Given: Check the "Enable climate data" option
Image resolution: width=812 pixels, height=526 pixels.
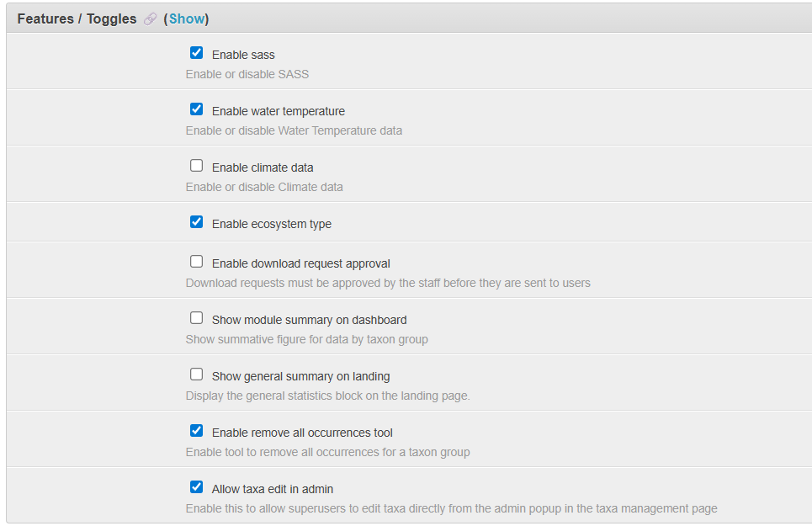Looking at the screenshot, I should pyautogui.click(x=196, y=165).
